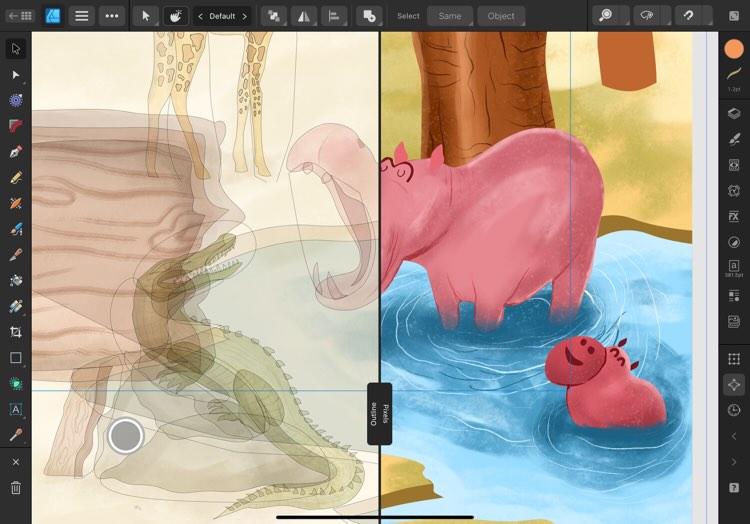750x524 pixels.
Task: Open the Transform studio grid icon
Action: 734,359
